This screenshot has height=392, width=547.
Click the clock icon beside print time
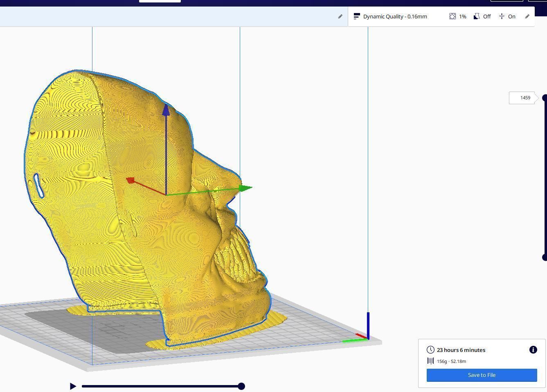430,350
